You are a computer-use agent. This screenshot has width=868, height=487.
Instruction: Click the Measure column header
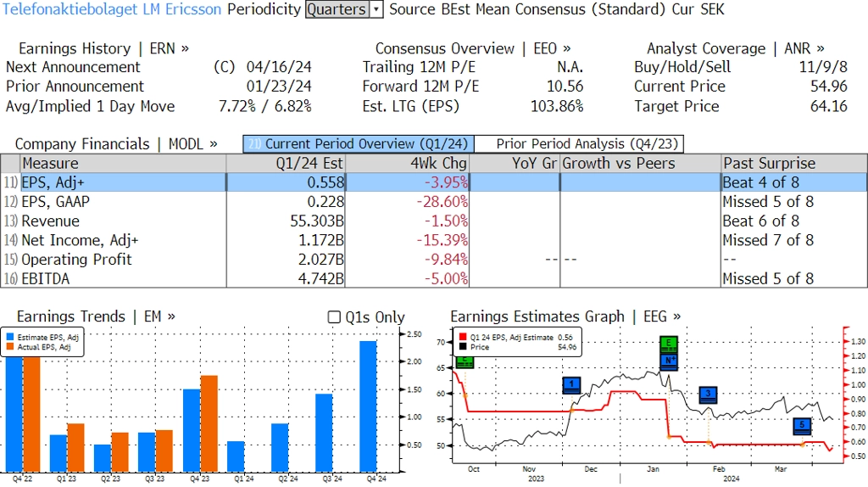pyautogui.click(x=123, y=164)
